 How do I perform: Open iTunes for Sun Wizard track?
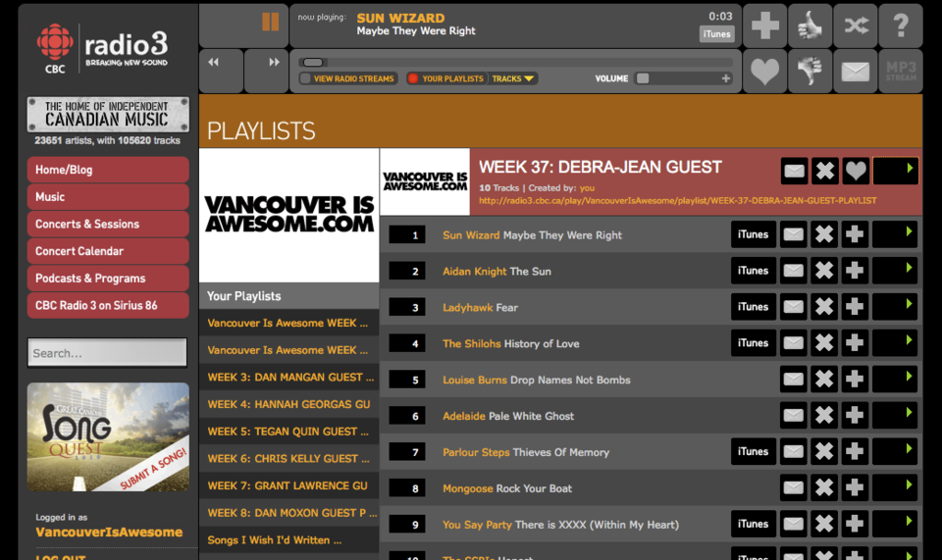coord(754,234)
